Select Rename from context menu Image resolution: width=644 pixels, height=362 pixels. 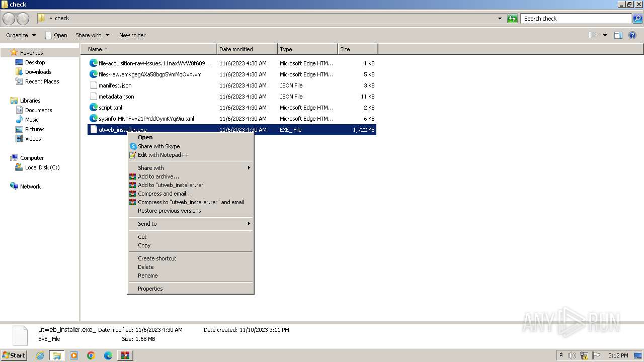click(190, 276)
